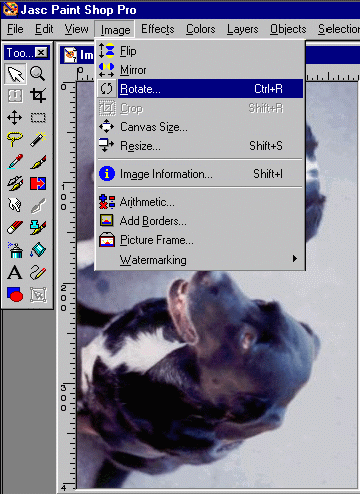Select the Text tool

[x=15, y=272]
